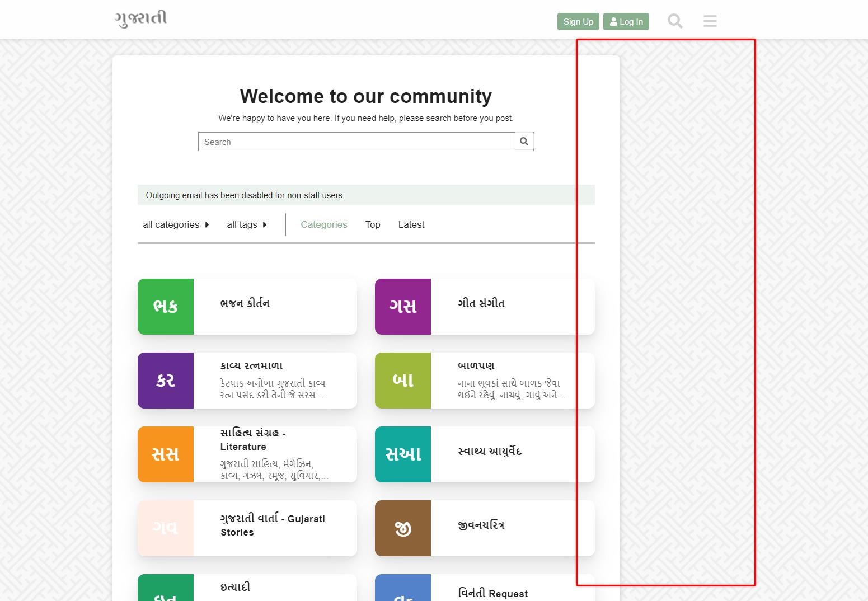Click the brown જી category badge

tap(403, 528)
